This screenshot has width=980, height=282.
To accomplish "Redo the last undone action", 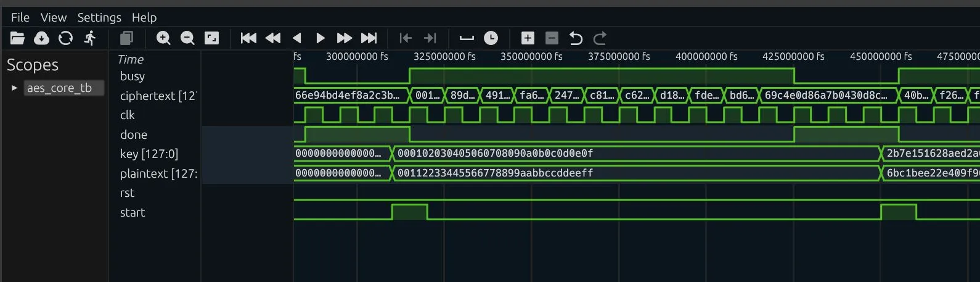I will pyautogui.click(x=600, y=38).
